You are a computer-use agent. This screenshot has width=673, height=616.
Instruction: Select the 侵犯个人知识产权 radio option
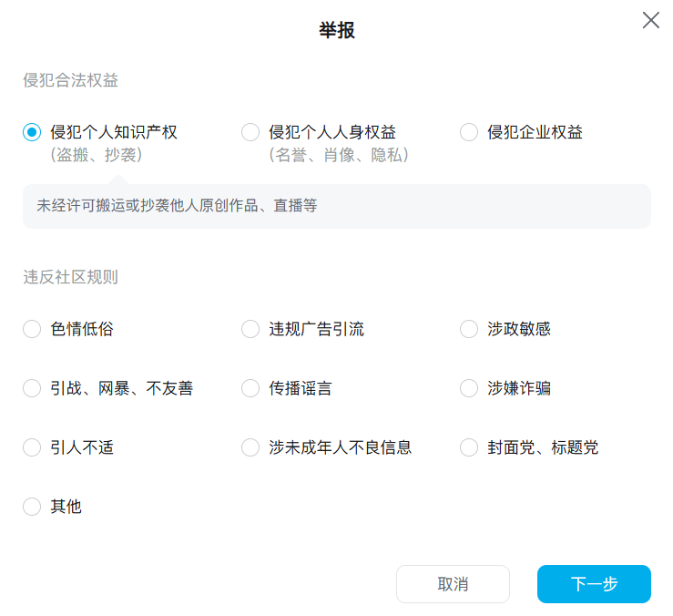coord(32,132)
